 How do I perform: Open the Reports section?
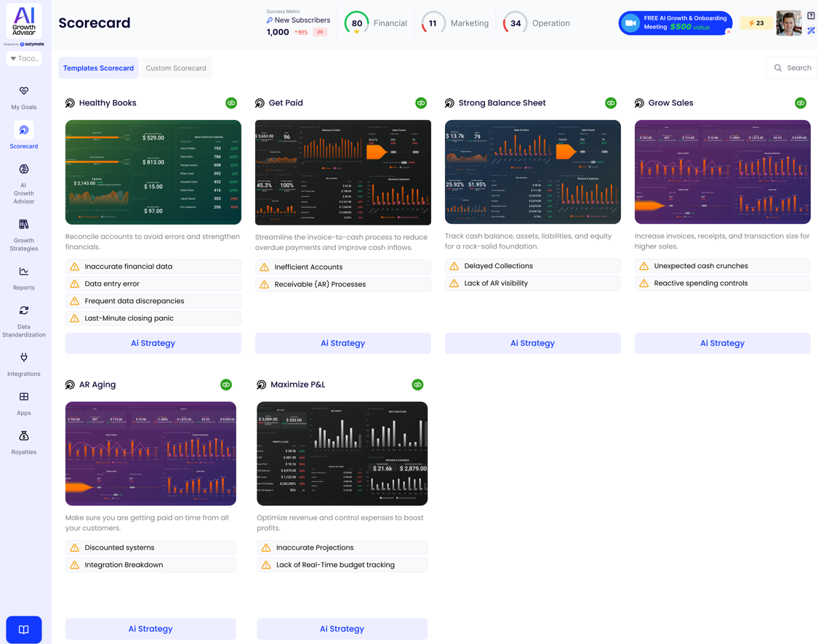(x=24, y=272)
